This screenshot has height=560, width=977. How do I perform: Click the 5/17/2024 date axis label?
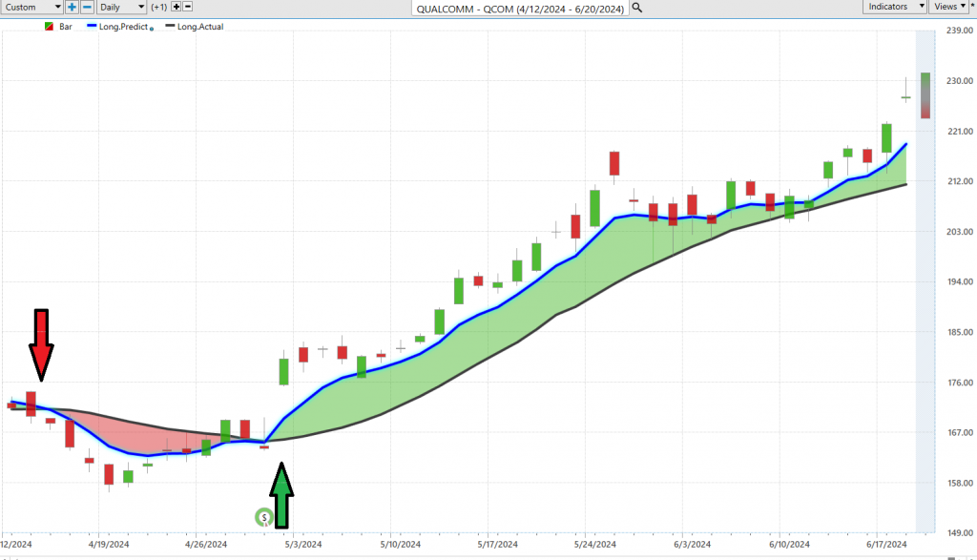coord(498,545)
